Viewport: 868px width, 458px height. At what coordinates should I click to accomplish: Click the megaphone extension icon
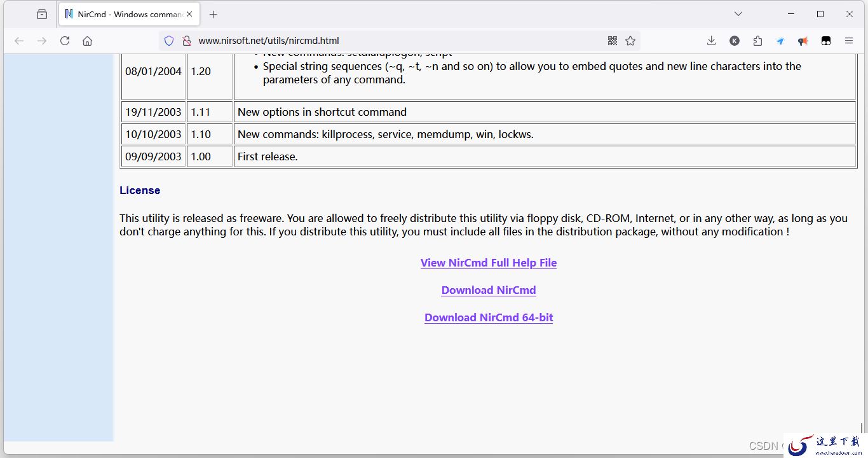tap(803, 41)
